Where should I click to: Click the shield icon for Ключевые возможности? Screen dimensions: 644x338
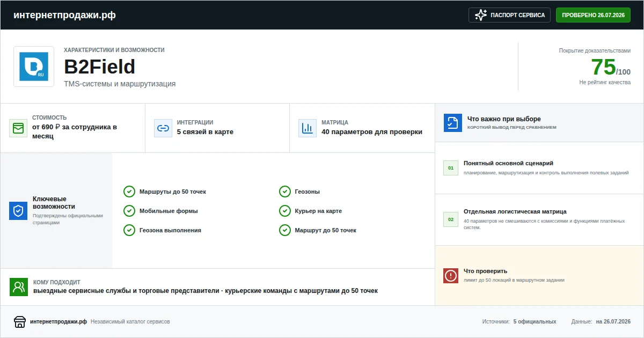point(18,211)
